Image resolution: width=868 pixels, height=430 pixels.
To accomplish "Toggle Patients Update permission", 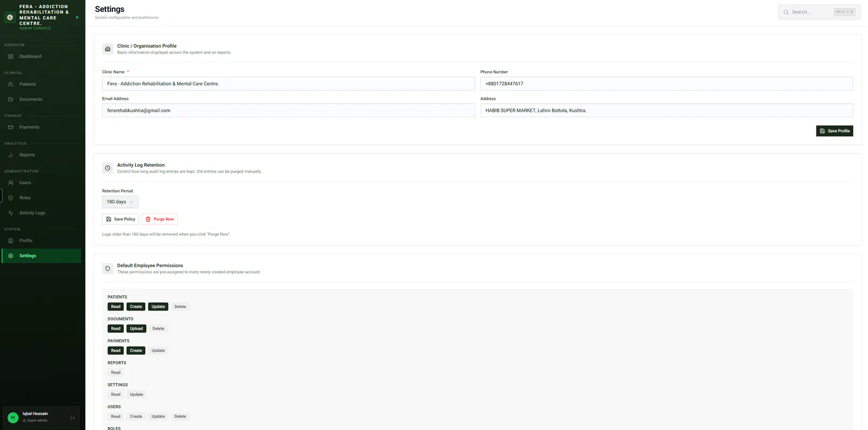I will pyautogui.click(x=158, y=307).
